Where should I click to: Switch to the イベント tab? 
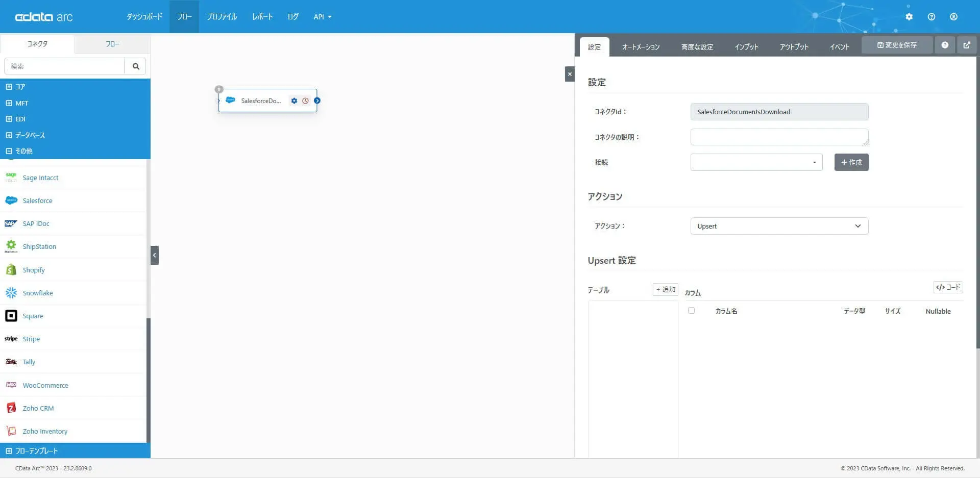(840, 47)
